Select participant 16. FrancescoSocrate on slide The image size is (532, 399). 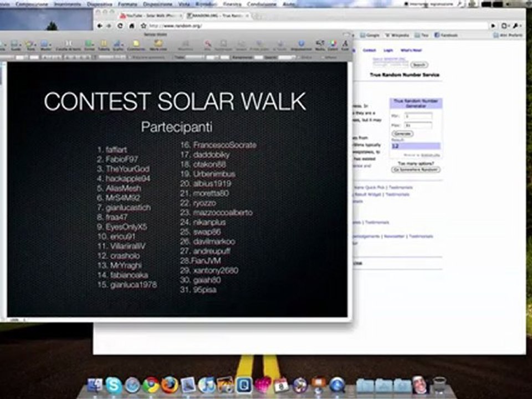[x=218, y=145]
